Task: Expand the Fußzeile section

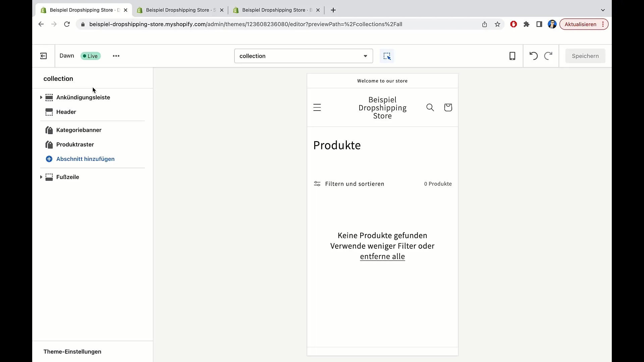Action: click(x=41, y=177)
